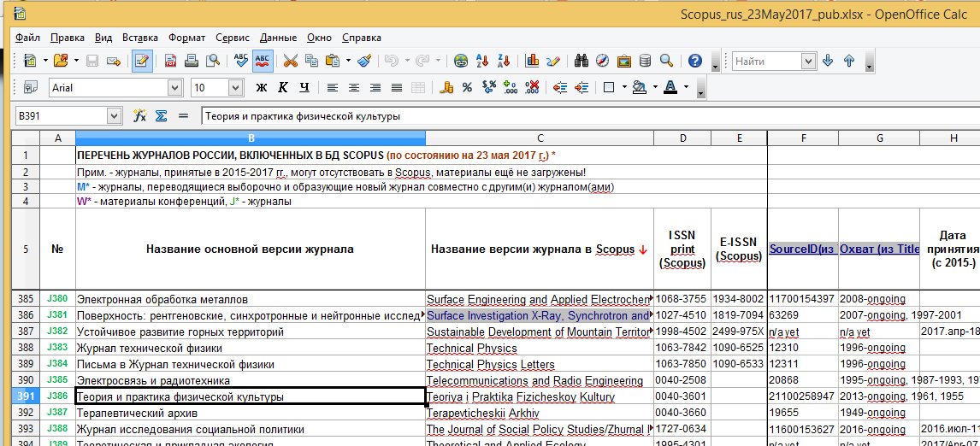This screenshot has width=980, height=446.
Task: Toggle Edit File mode button
Action: [142, 61]
